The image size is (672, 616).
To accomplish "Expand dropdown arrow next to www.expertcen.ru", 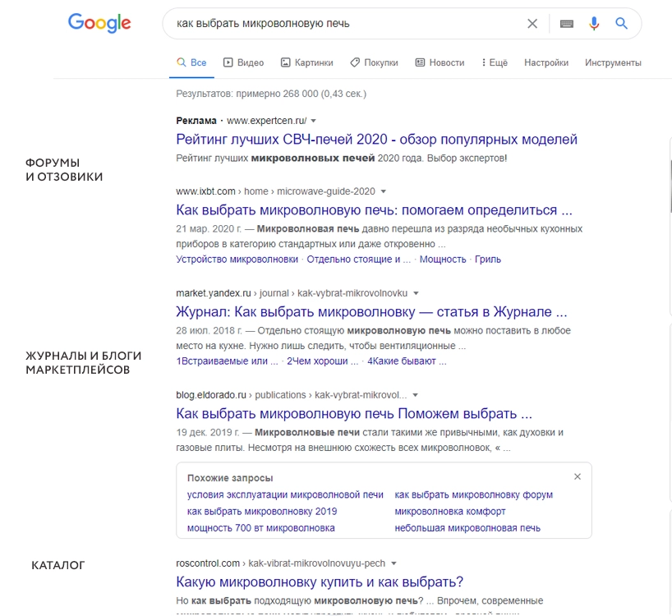I will click(313, 121).
